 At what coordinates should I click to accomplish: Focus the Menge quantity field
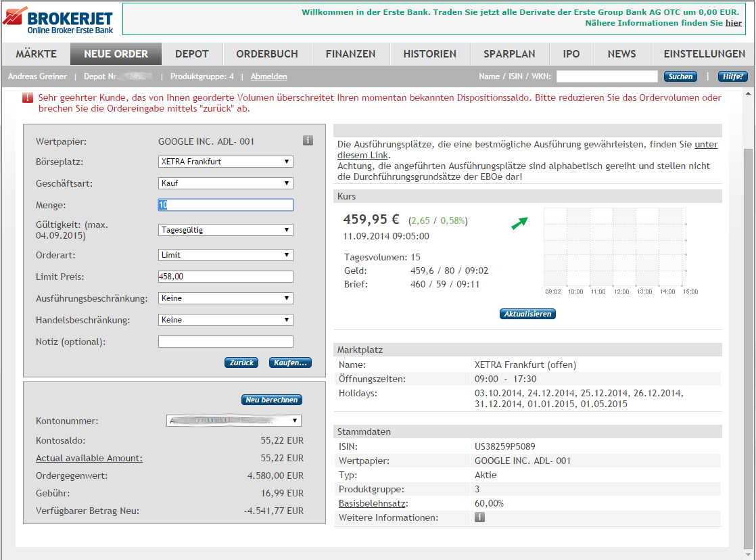226,205
